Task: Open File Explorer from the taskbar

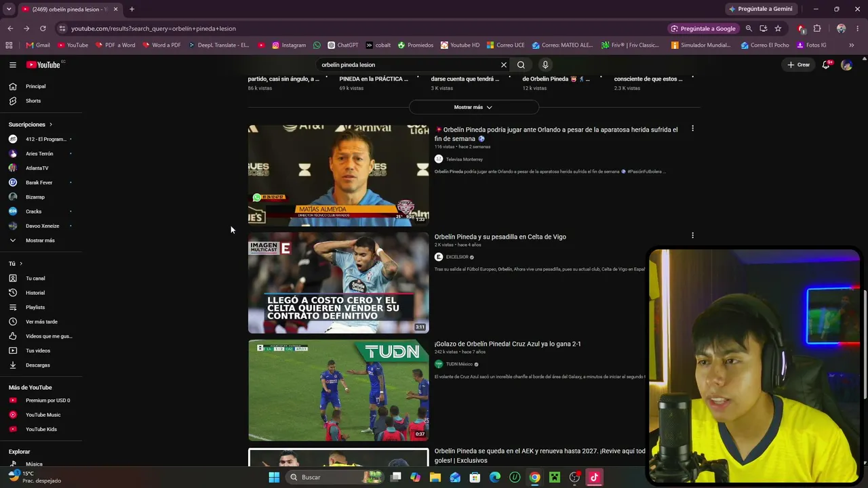Action: (435, 477)
